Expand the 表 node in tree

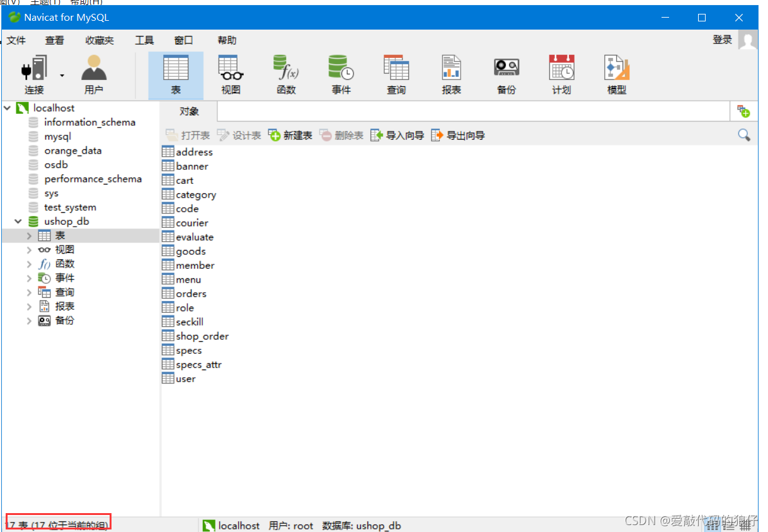point(29,236)
